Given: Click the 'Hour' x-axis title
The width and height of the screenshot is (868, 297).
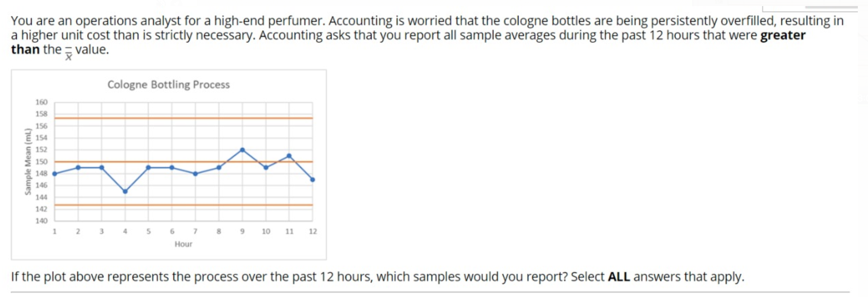Looking at the screenshot, I should tap(183, 244).
